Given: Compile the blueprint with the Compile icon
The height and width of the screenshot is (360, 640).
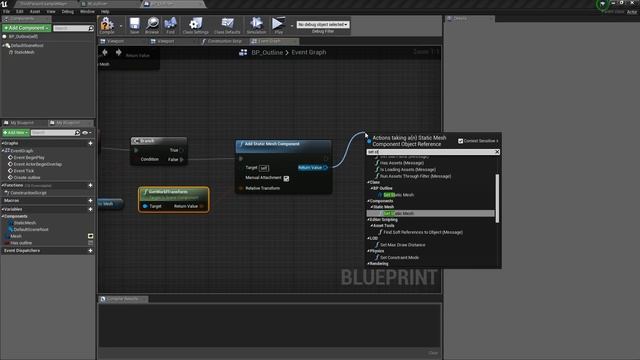Looking at the screenshot, I should (x=107, y=24).
